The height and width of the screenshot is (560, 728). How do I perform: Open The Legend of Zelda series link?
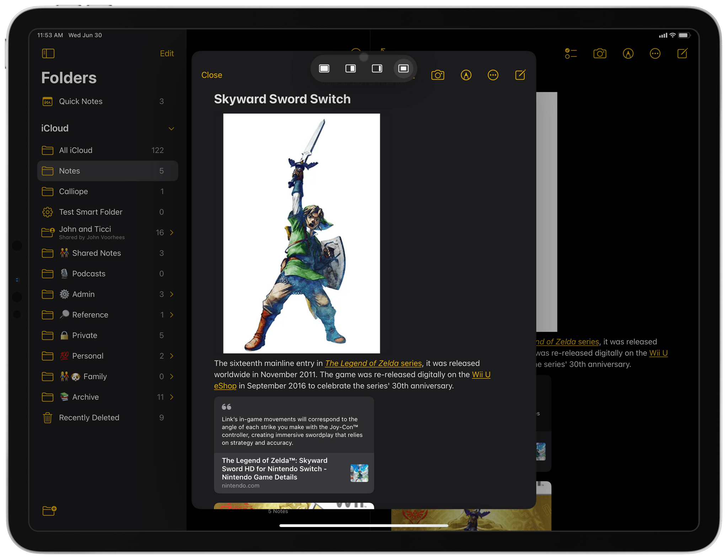[x=373, y=364]
